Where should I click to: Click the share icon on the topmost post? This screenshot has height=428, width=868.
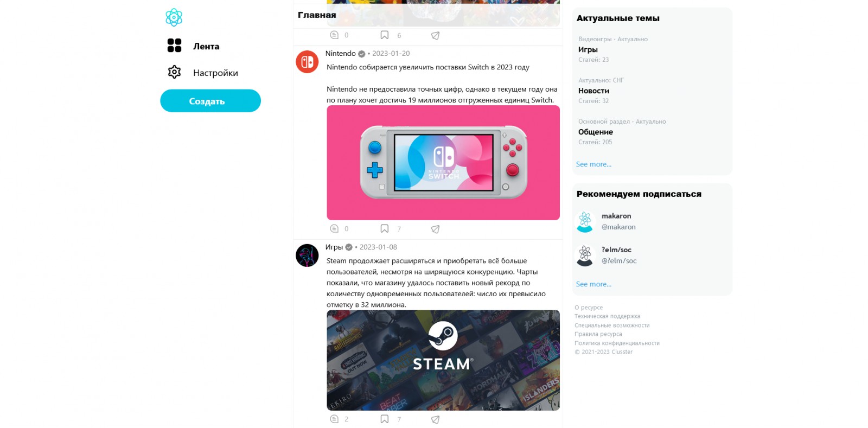pos(435,35)
